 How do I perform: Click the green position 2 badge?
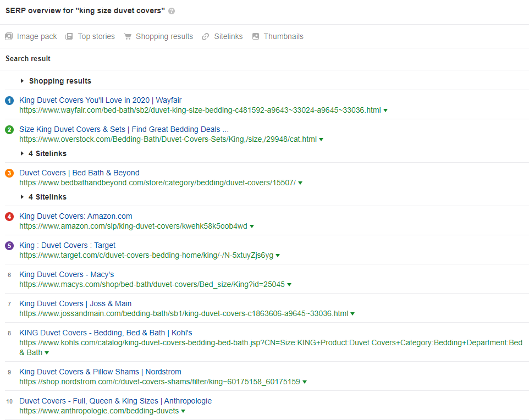[x=9, y=130]
